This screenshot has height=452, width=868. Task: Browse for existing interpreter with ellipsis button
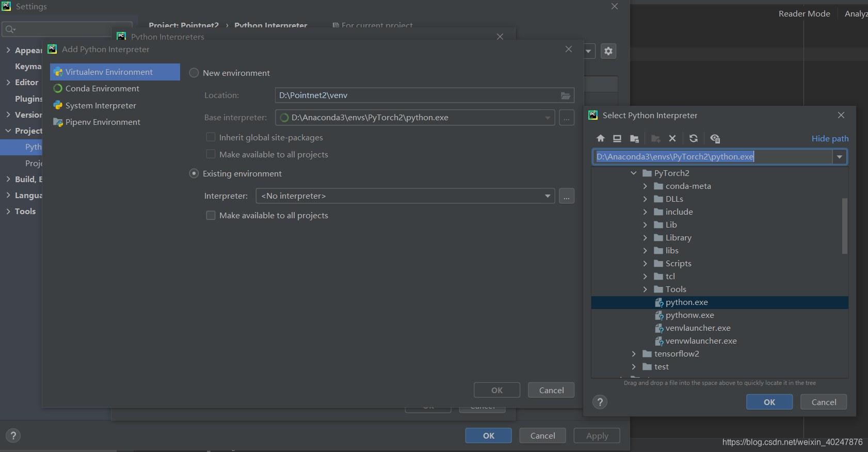pyautogui.click(x=567, y=196)
